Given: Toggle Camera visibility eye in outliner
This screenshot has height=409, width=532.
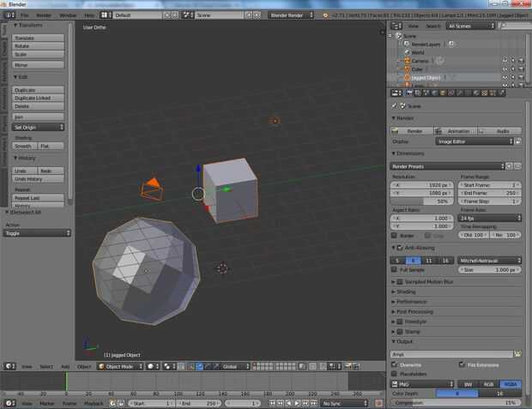Looking at the screenshot, I should tap(505, 61).
